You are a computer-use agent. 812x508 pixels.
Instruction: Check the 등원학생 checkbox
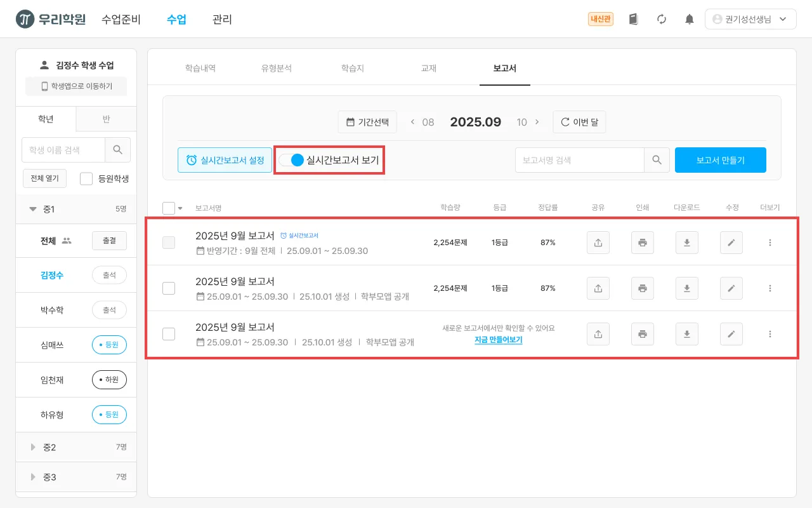87,179
